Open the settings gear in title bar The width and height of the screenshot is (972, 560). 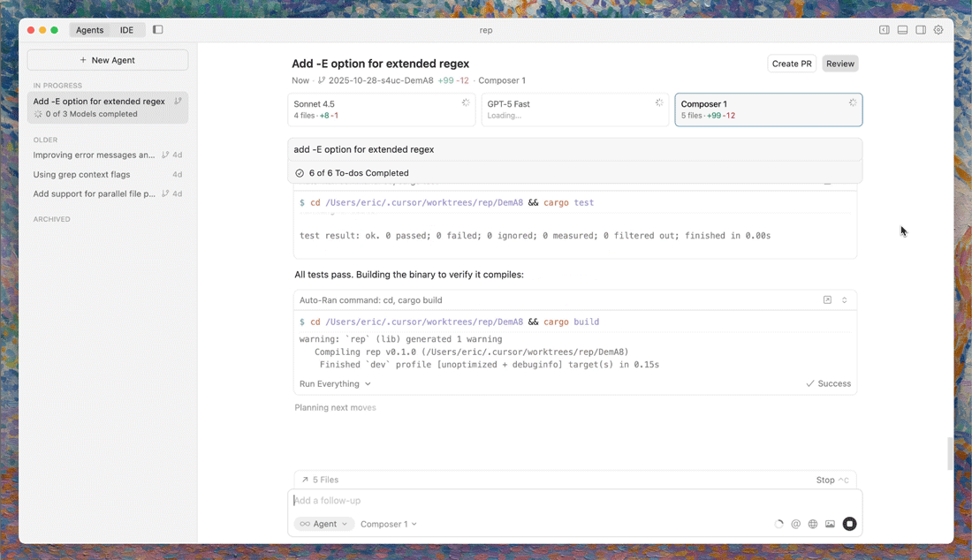[938, 30]
